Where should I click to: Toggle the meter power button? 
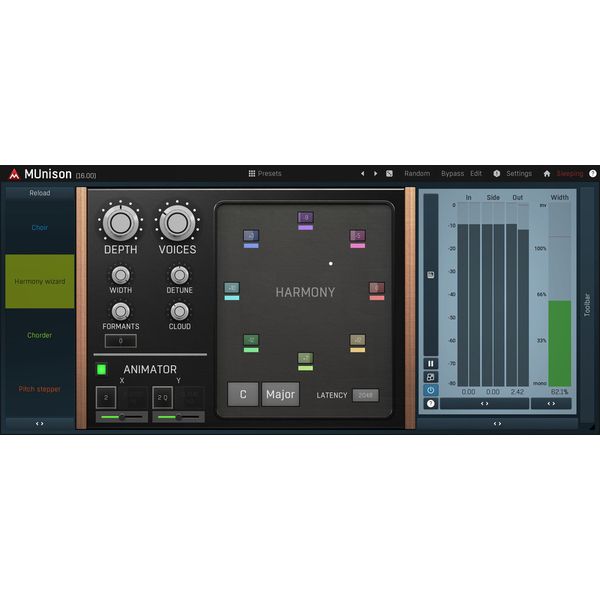coord(431,390)
